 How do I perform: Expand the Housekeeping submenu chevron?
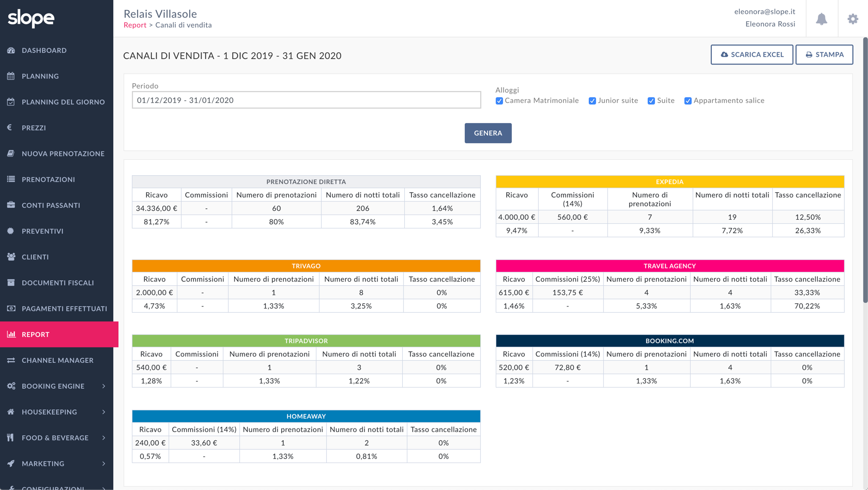pyautogui.click(x=104, y=412)
